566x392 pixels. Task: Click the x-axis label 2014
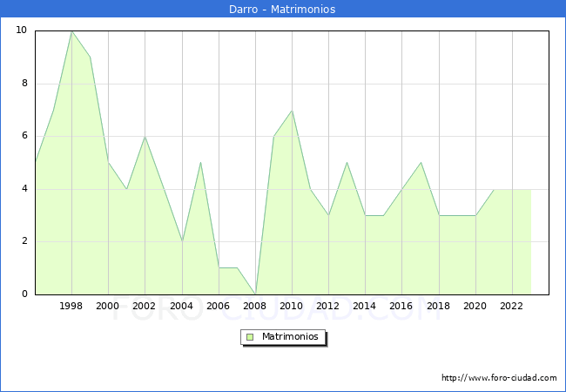(364, 306)
